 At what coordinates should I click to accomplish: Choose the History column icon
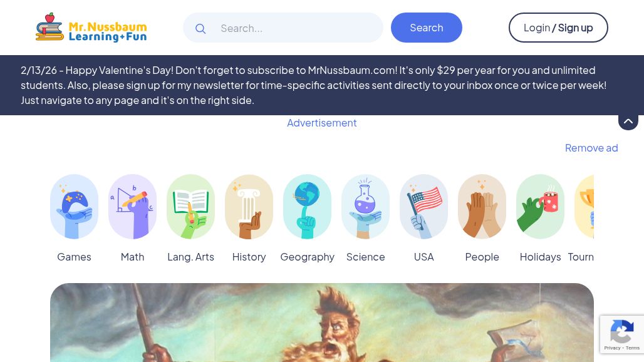[x=249, y=207]
